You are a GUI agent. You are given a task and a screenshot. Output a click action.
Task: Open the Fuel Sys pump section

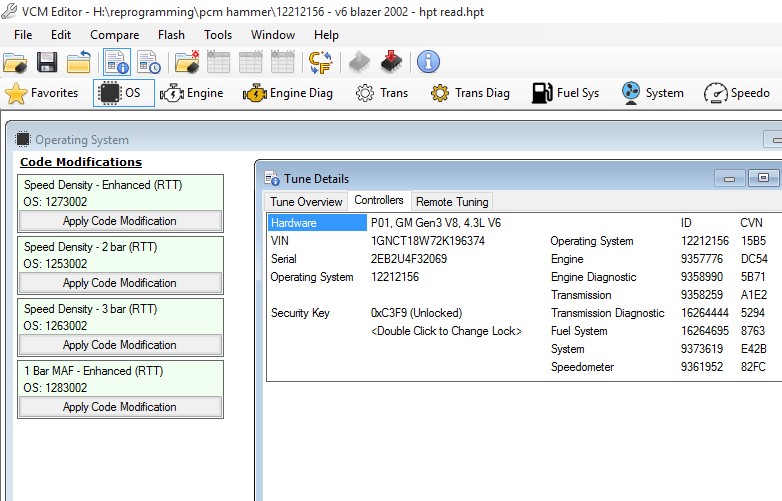coord(565,93)
